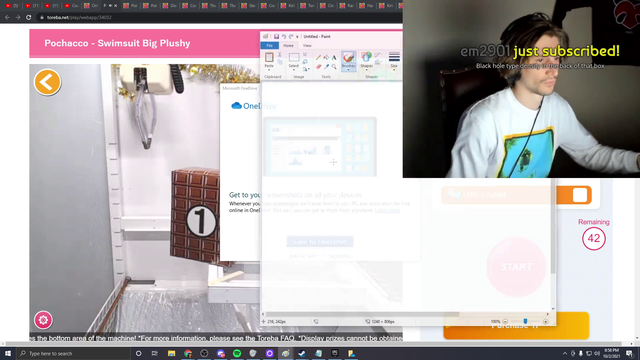
Task: Open the notification center icon
Action: coord(629,353)
